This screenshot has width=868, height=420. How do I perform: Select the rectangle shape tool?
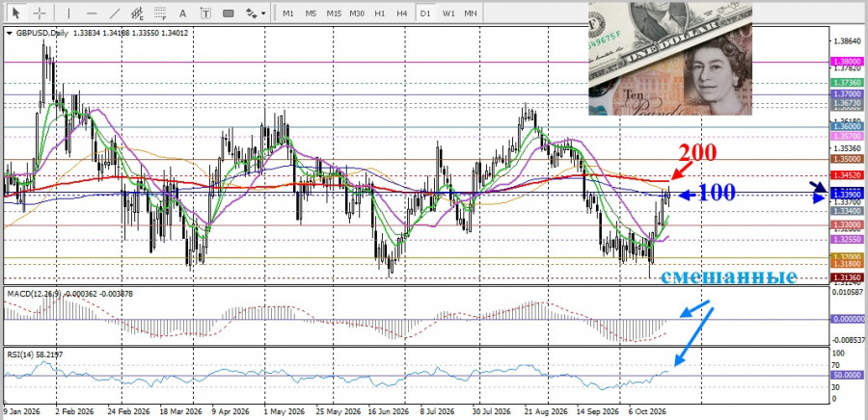tap(228, 13)
